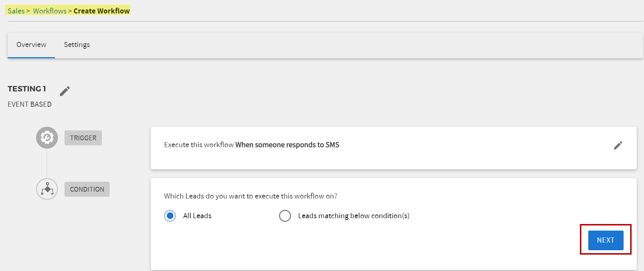Click the blue NEXT button
This screenshot has width=644, height=271.
(x=606, y=240)
